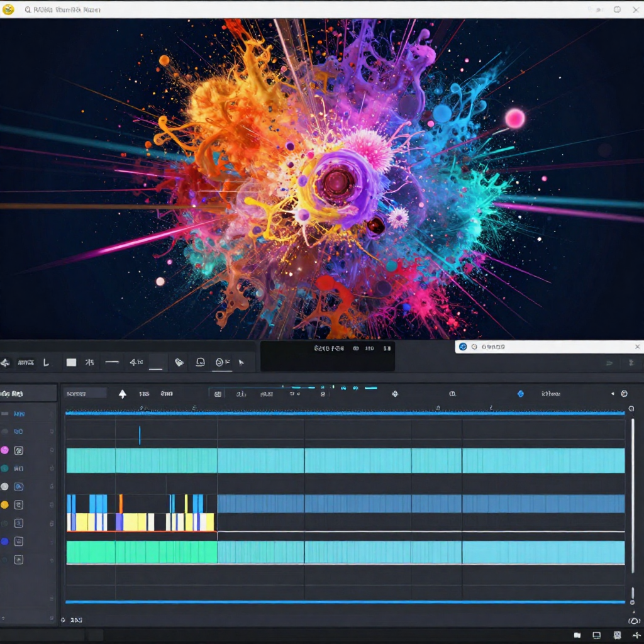Open the track header dropdown on the first blue track
Image resolution: width=644 pixels, height=644 pixels.
tap(52, 413)
